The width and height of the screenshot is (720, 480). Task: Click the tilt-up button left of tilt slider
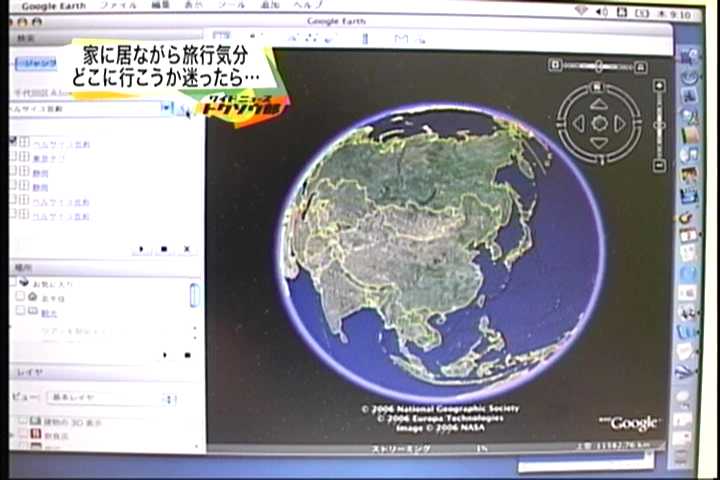pos(555,64)
